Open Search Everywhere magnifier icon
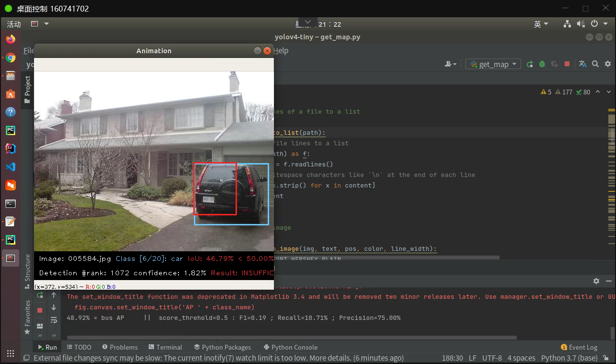616x364 pixels. (x=595, y=64)
